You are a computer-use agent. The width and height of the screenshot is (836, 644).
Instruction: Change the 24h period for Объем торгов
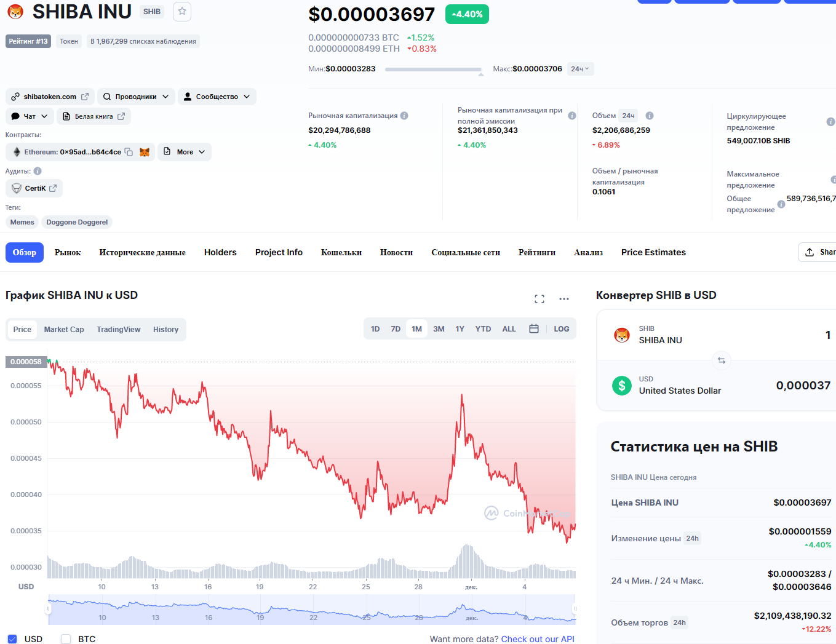[679, 622]
